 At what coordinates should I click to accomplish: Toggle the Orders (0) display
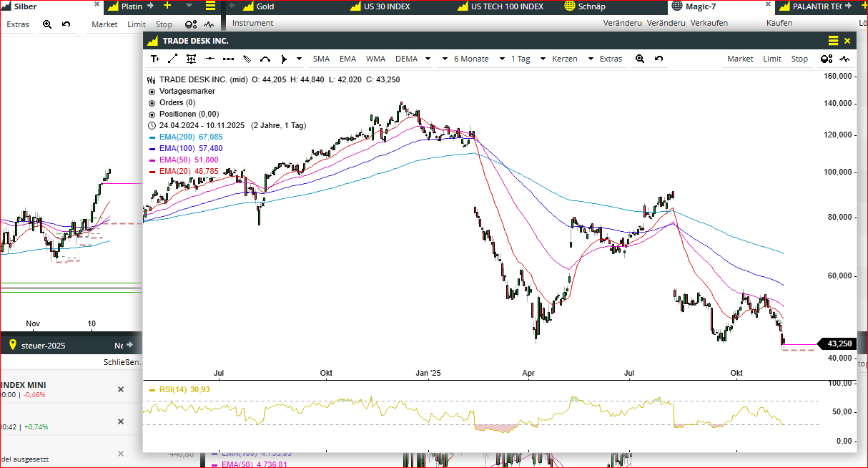[x=152, y=103]
